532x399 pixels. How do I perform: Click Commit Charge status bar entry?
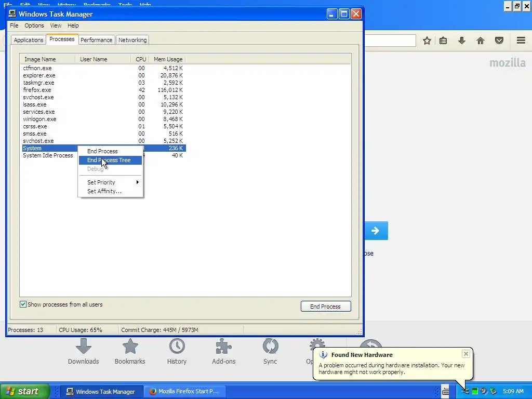pos(160,330)
